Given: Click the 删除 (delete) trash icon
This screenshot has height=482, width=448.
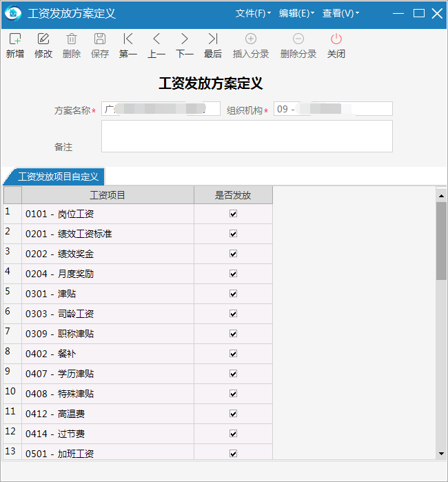Looking at the screenshot, I should tap(72, 39).
